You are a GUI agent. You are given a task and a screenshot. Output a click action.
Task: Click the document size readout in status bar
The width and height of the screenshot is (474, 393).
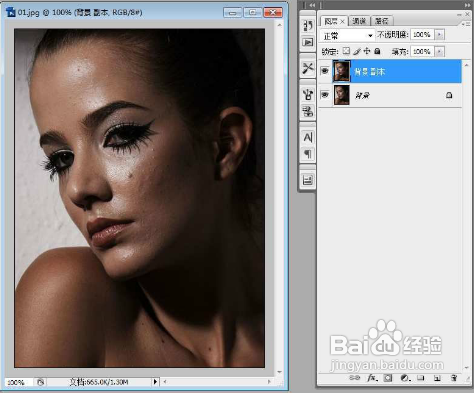tap(99, 382)
